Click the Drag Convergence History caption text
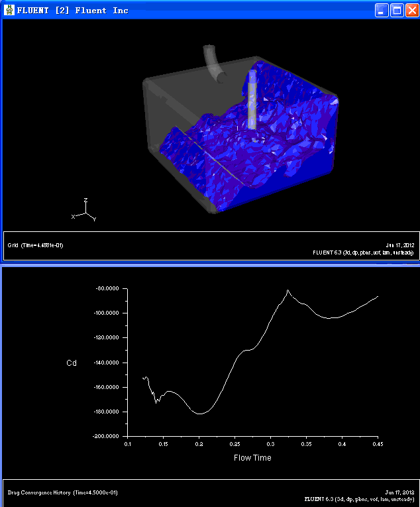Image resolution: width=420 pixels, height=507 pixels. [x=63, y=493]
